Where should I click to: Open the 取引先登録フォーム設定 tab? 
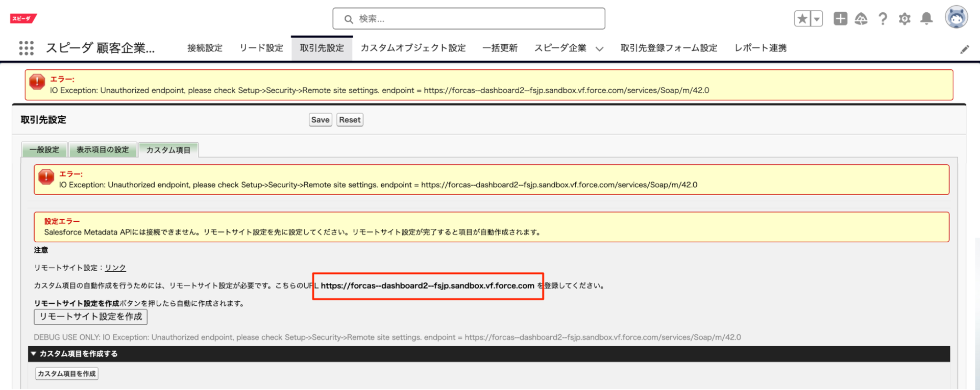coord(669,48)
